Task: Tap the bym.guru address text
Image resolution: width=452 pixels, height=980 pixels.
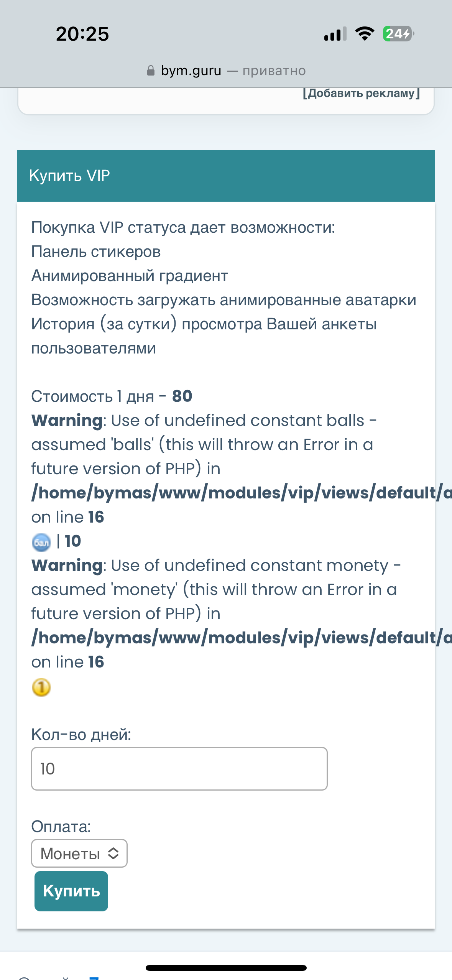Action: click(x=191, y=71)
